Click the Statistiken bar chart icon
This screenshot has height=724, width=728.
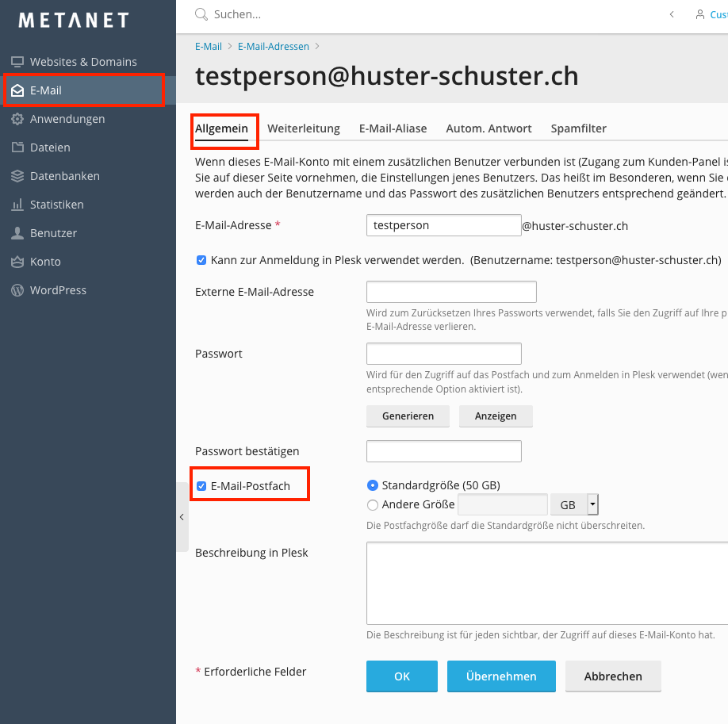tap(17, 205)
